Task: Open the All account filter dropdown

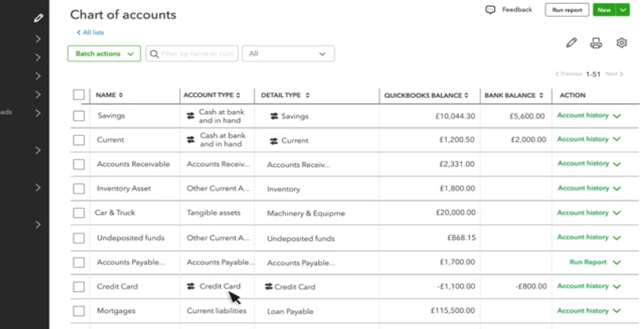Action: 288,54
